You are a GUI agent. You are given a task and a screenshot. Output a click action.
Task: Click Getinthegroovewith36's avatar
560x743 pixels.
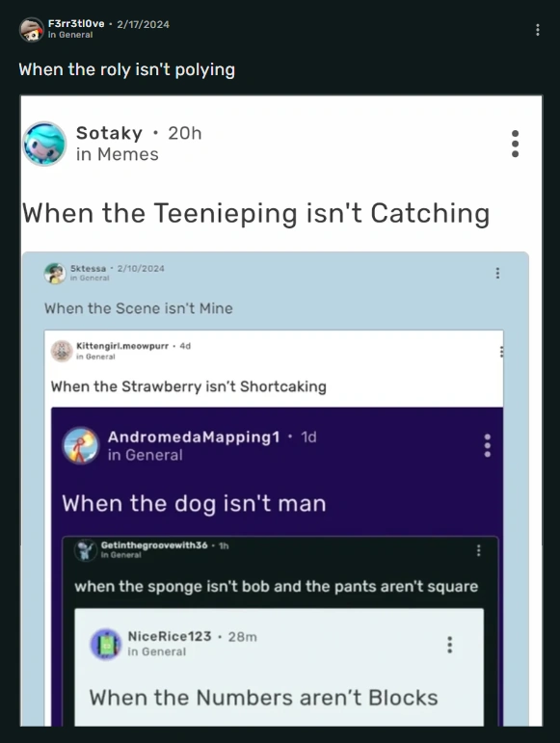click(x=85, y=549)
